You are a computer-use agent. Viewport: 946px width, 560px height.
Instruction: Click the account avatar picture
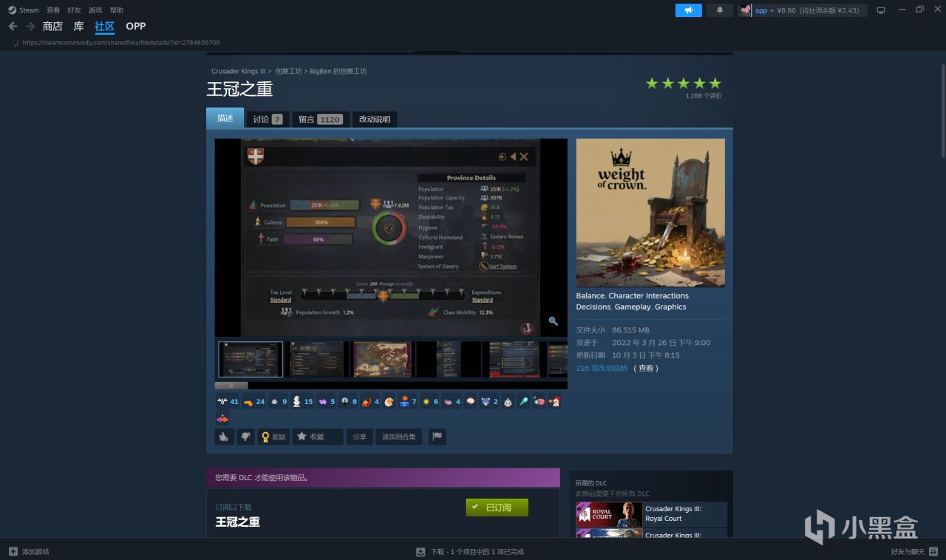click(745, 10)
